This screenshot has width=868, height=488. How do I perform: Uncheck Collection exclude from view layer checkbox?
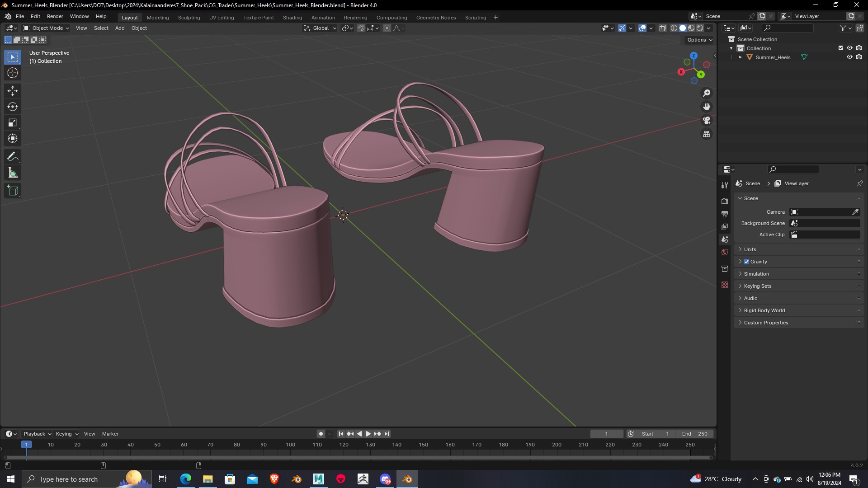pyautogui.click(x=841, y=48)
